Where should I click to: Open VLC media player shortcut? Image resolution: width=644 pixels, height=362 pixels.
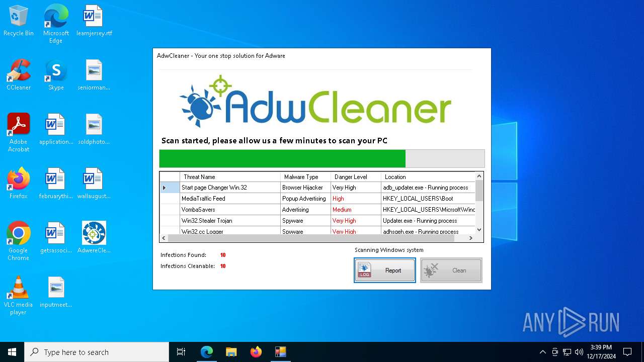click(x=19, y=296)
